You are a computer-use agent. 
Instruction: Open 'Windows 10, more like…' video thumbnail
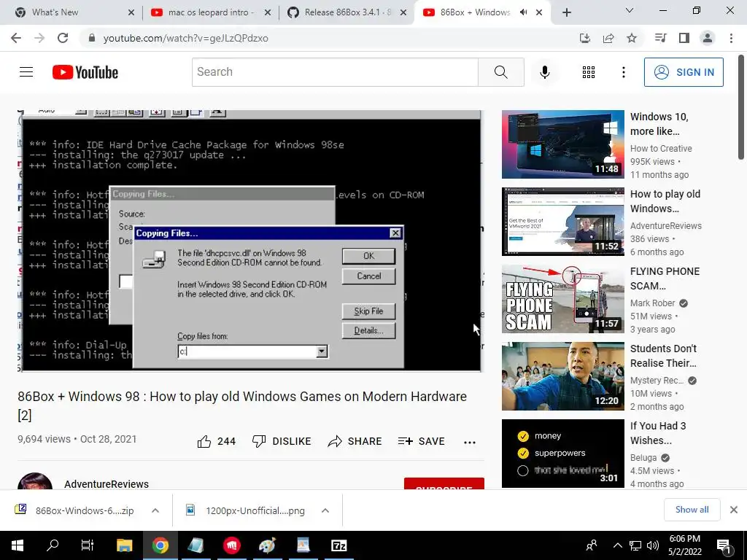[562, 144]
